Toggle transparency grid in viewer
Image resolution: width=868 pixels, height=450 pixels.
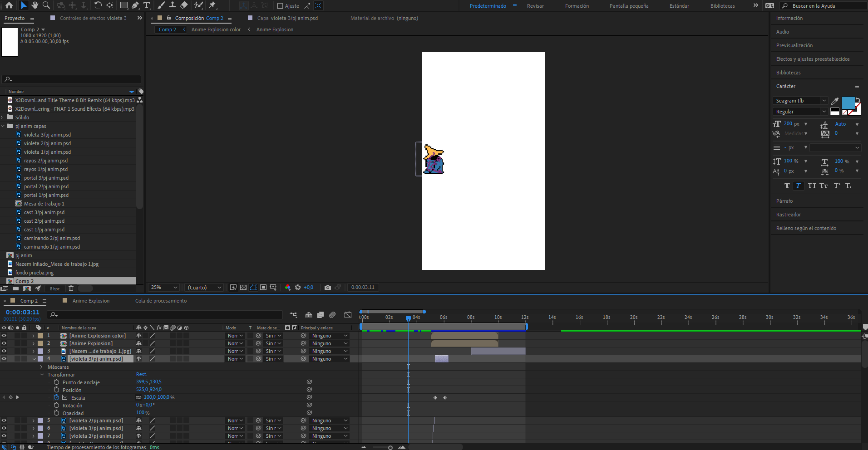pos(243,288)
